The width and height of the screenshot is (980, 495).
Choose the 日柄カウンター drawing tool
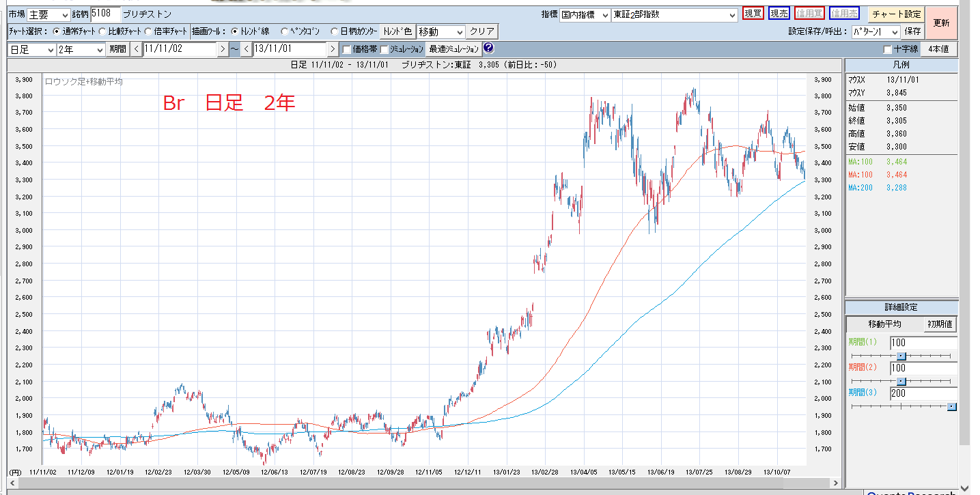pos(333,31)
